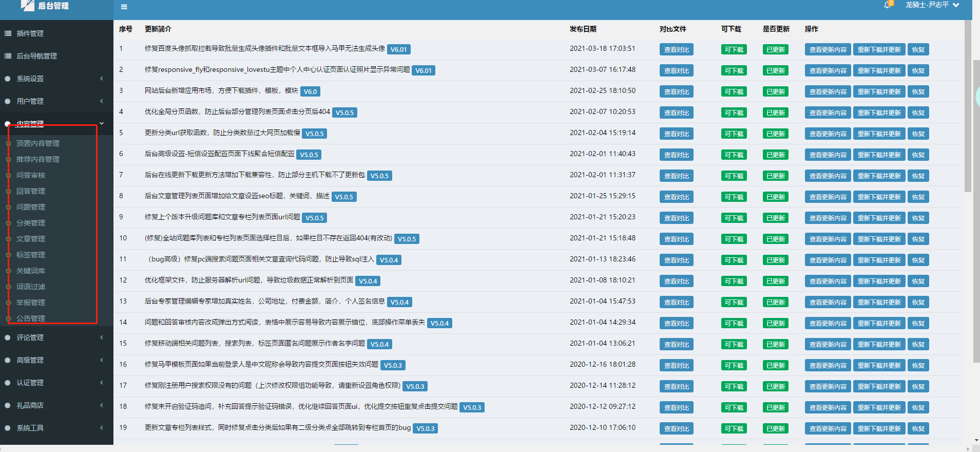The image size is (980, 452).
Task: Click the hamburger sidebar toggle icon
Action: tap(124, 7)
